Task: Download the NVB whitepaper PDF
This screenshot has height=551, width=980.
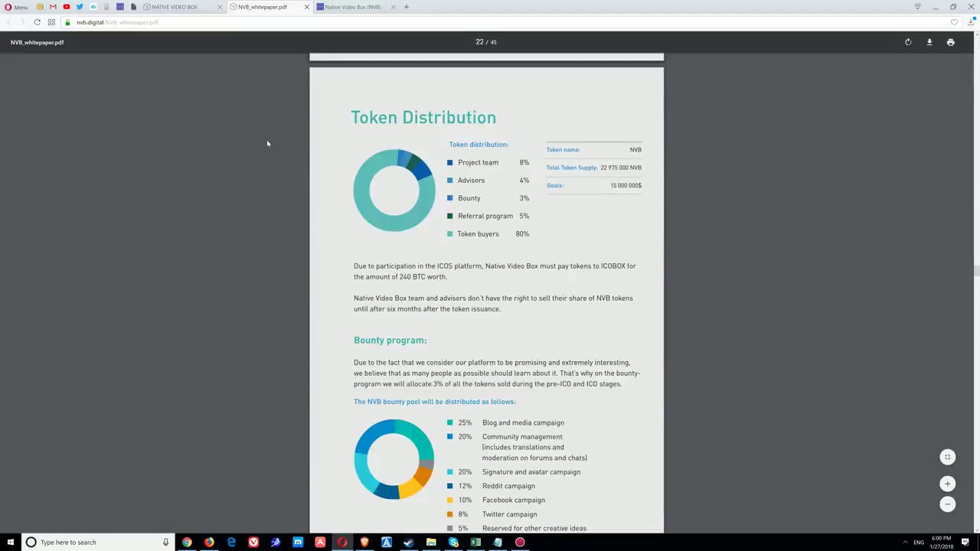Action: [929, 42]
